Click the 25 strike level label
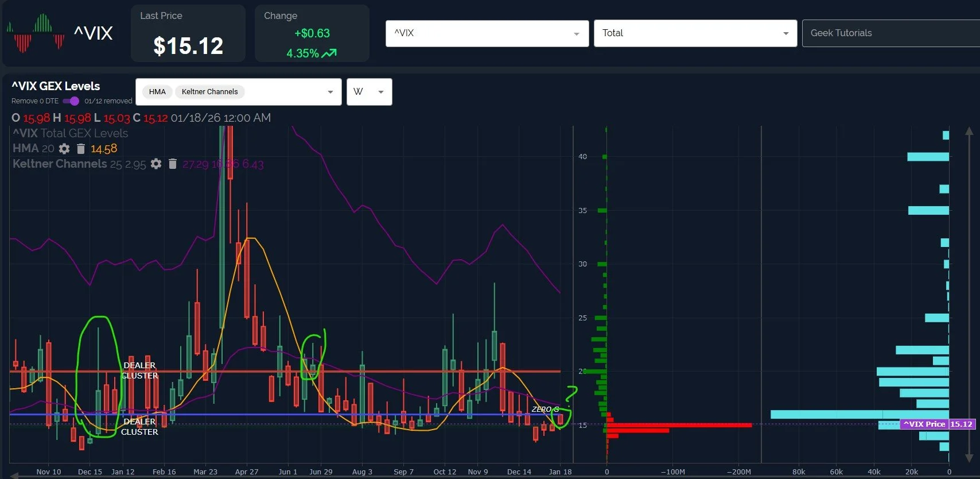This screenshot has width=980, height=479. pos(582,318)
